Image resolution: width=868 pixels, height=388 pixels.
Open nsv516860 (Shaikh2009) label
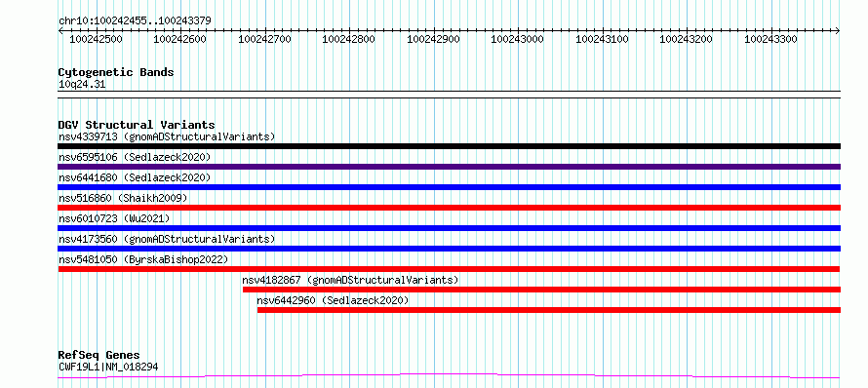[123, 198]
